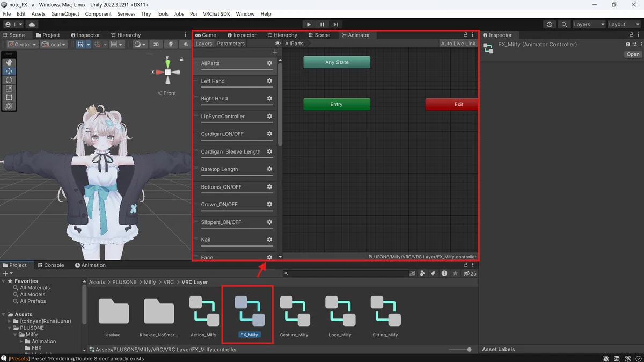This screenshot has width=644, height=362.
Task: Toggle the Project panel lock icon
Action: click(x=465, y=265)
